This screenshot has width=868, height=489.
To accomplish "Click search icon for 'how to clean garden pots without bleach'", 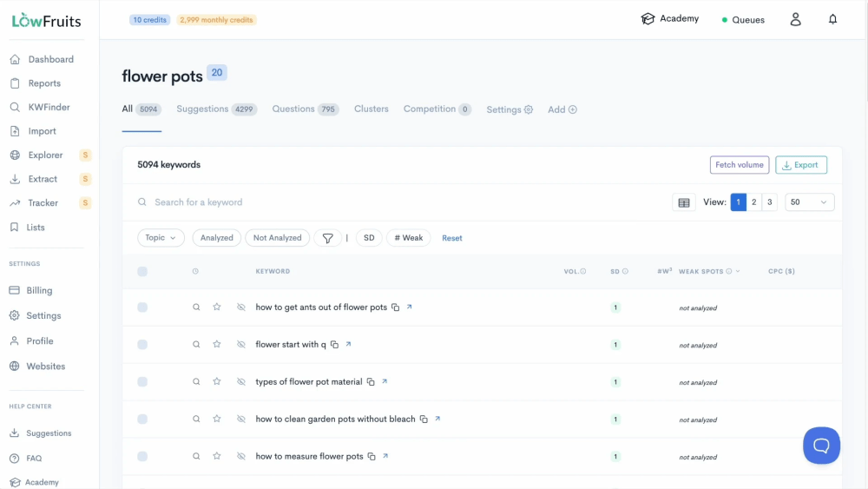I will coord(196,420).
